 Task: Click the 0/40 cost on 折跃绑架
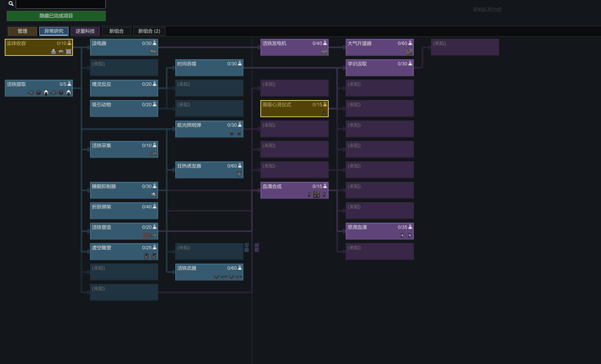coord(147,207)
